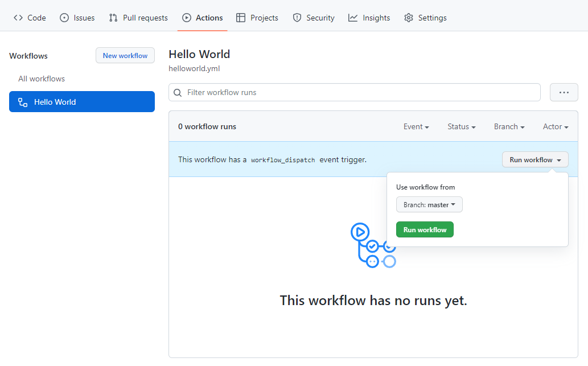Click the Settings gear icon
This screenshot has width=588, height=366.
click(408, 18)
